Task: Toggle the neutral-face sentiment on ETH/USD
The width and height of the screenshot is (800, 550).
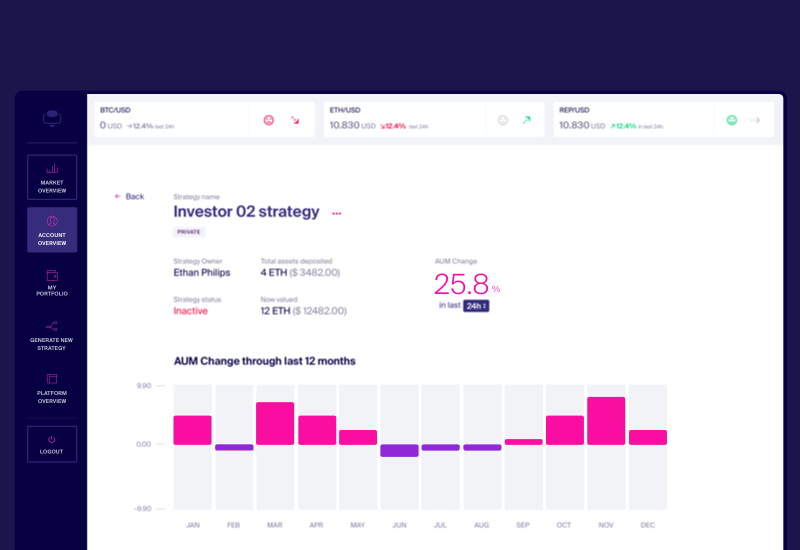Action: tap(503, 120)
